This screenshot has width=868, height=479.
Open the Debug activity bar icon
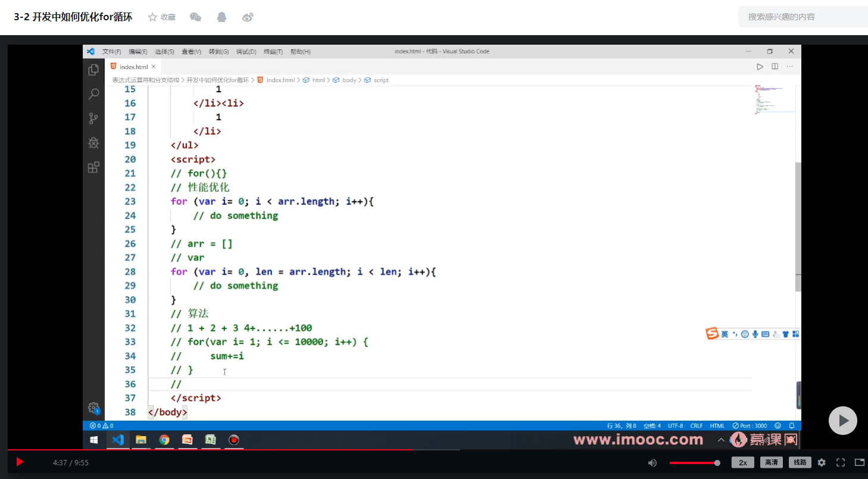pos(93,143)
